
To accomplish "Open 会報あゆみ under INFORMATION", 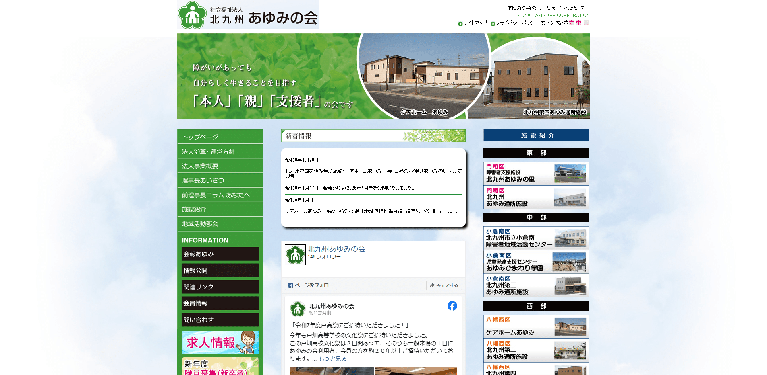I will click(220, 254).
